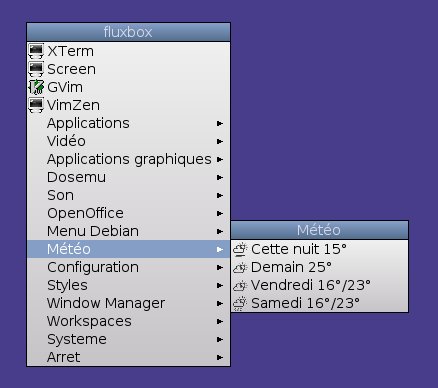Open the Arret menu item
Viewport: 438px width, 388px height.
click(128, 357)
